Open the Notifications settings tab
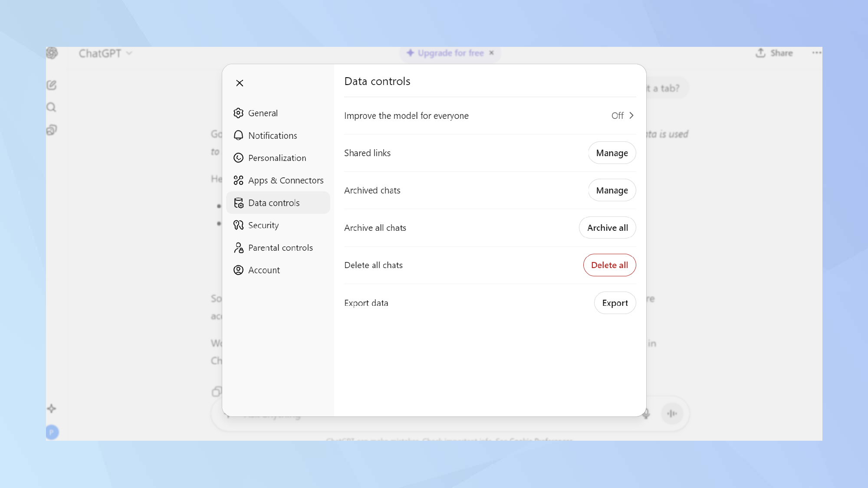 272,135
